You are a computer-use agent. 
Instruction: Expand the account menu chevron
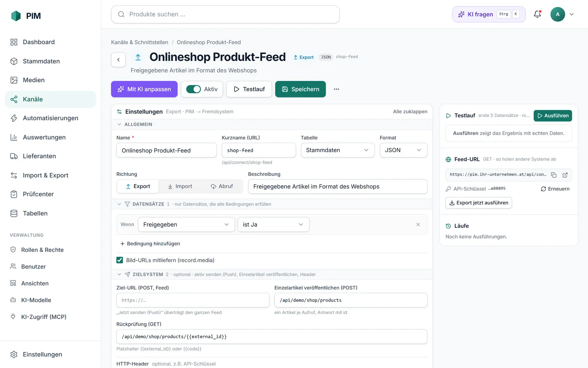pos(572,14)
